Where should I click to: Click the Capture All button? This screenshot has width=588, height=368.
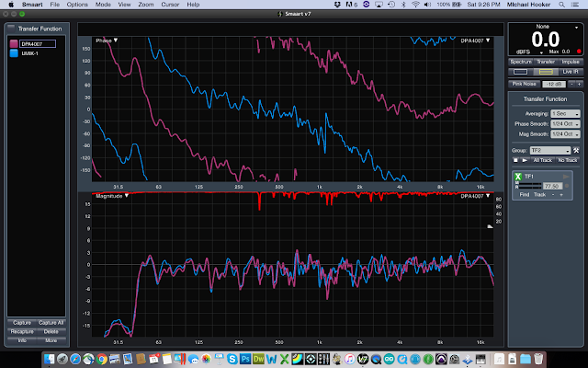(x=51, y=323)
